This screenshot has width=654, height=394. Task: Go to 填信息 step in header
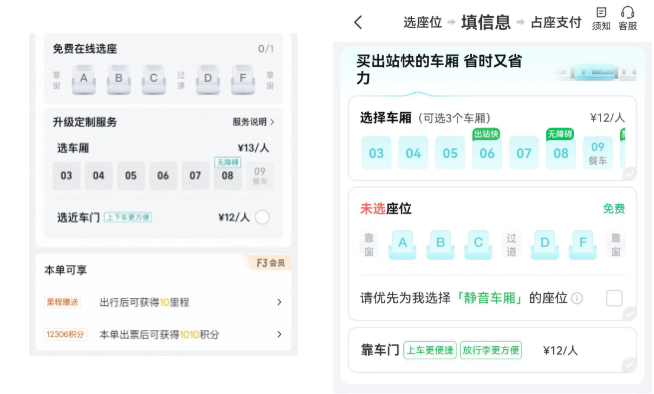click(485, 22)
